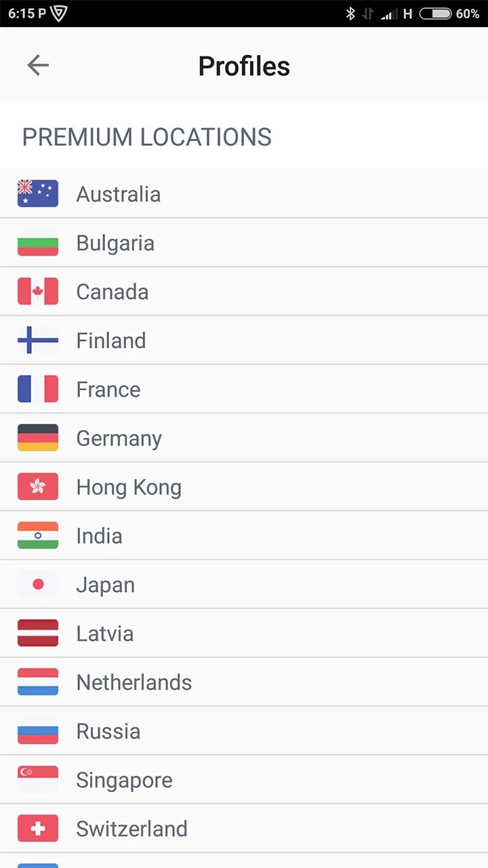Tap the Premium Locations header
This screenshot has height=868, width=488.
(x=147, y=137)
